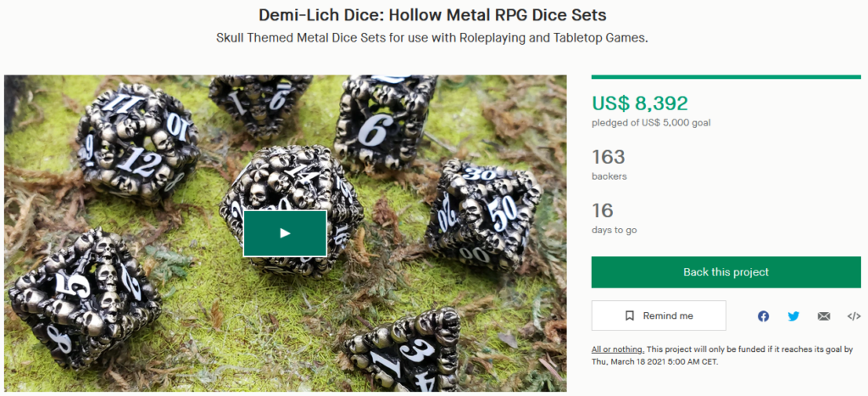Play the Demi-Lich Dice project video
Image resolution: width=868 pixels, height=396 pixels.
(285, 233)
